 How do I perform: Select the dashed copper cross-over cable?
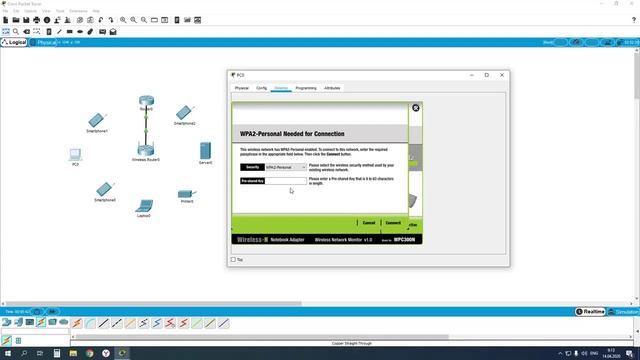click(117, 323)
